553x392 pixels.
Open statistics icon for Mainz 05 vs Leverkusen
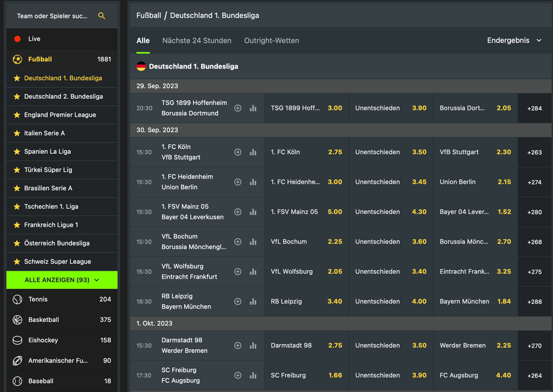coord(253,212)
